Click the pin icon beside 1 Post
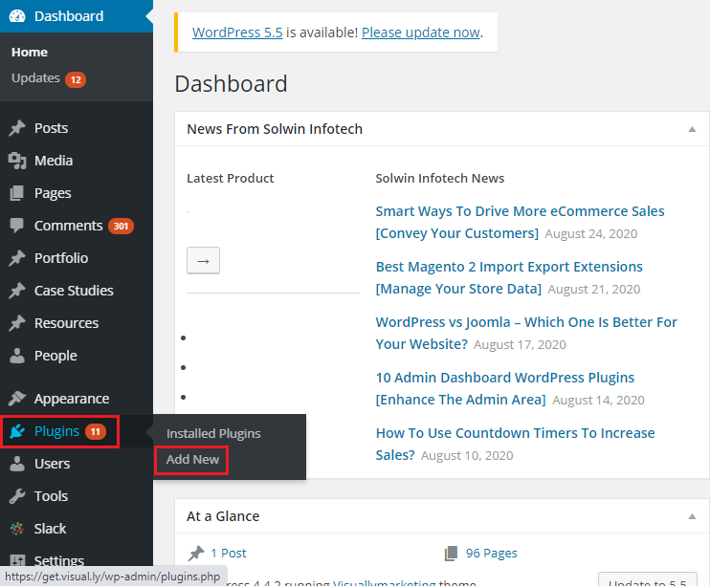 tap(196, 554)
